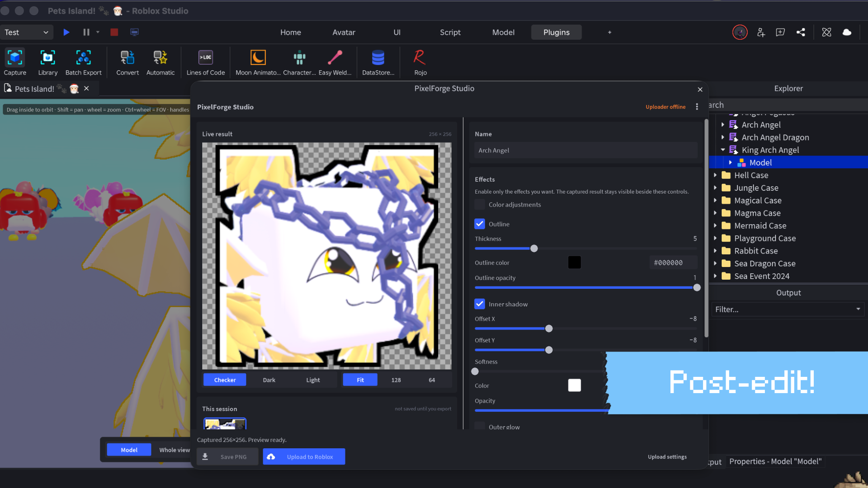Enable the Color adjustments checkbox
This screenshot has height=488, width=868.
pyautogui.click(x=480, y=205)
